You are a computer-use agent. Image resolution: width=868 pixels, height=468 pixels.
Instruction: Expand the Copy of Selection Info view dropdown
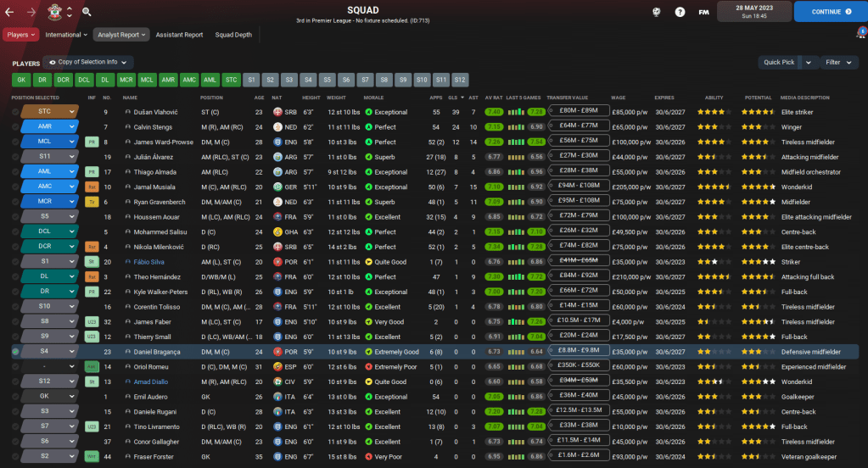[x=88, y=62]
